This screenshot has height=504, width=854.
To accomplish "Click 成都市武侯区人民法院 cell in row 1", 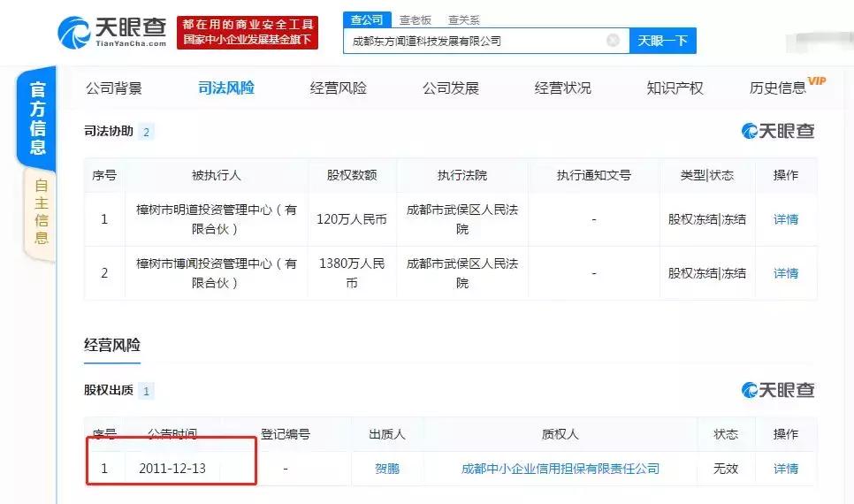I will click(461, 219).
